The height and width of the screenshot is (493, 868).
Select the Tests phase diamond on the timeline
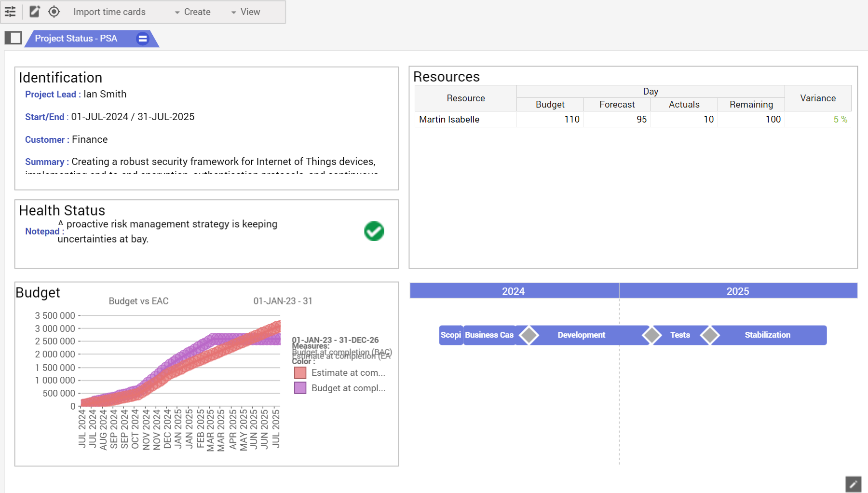coord(652,335)
